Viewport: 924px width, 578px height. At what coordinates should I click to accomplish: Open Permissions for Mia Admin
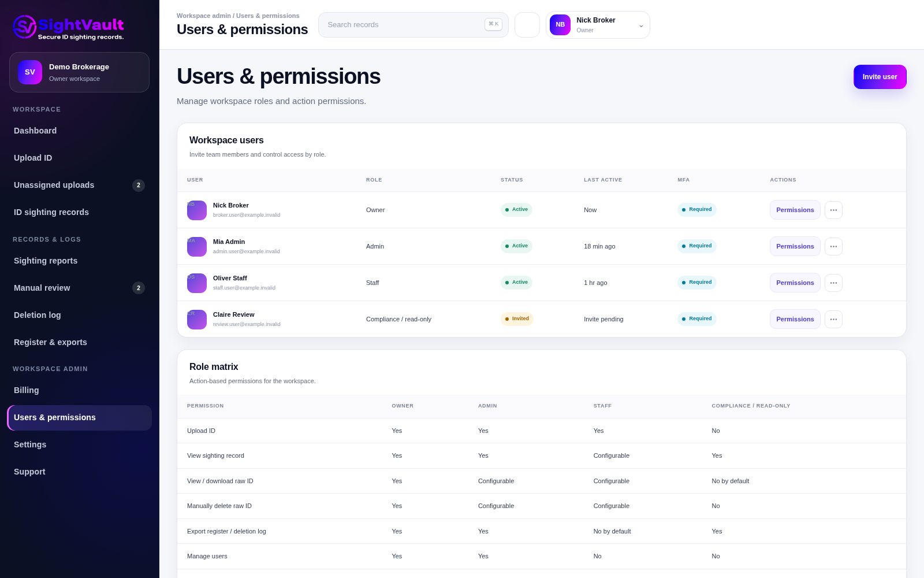click(x=795, y=246)
